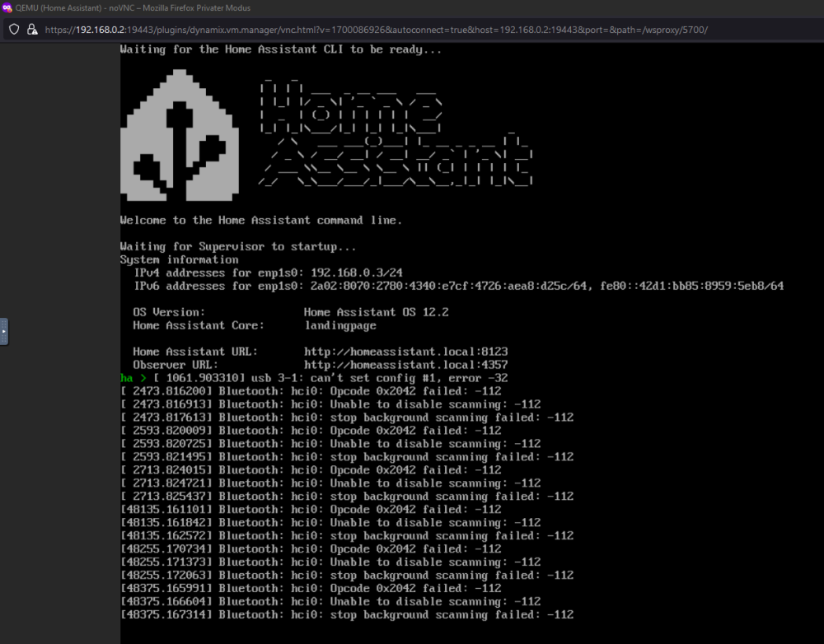Click the IPv6 addresses for enp1s0 line
824x644 pixels.
click(459, 287)
